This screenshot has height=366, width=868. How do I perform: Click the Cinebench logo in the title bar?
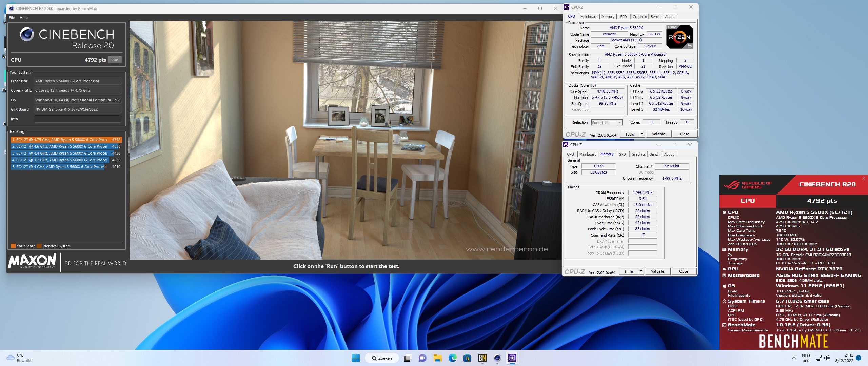pyautogui.click(x=11, y=8)
